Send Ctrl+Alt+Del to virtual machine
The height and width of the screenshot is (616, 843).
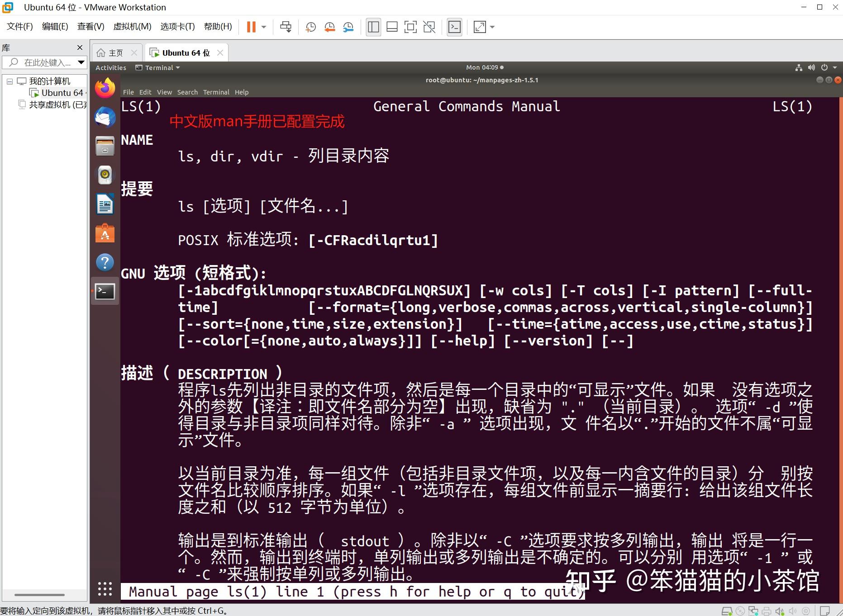286,27
